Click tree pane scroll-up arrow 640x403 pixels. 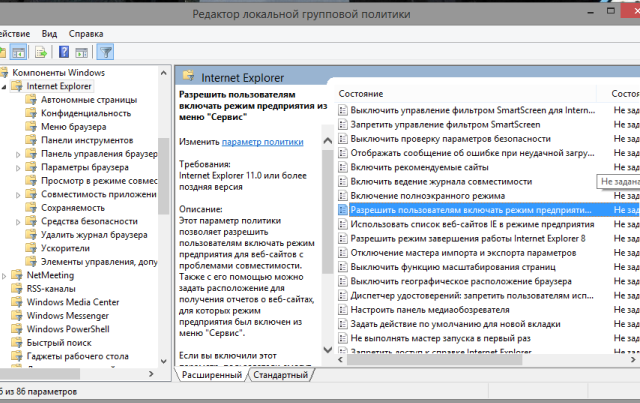(x=164, y=73)
